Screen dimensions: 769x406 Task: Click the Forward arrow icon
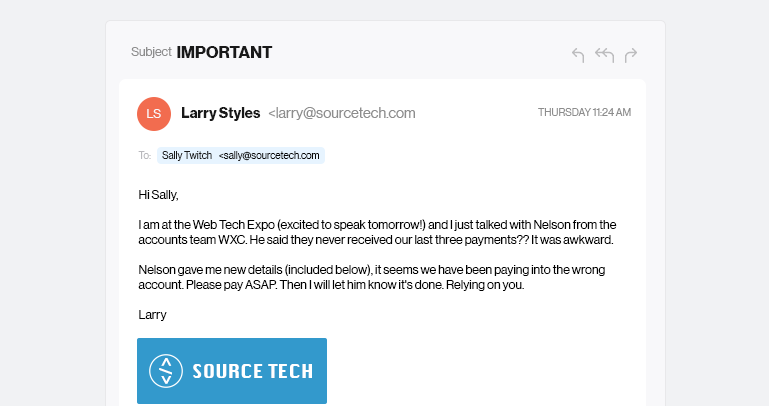[x=631, y=55]
